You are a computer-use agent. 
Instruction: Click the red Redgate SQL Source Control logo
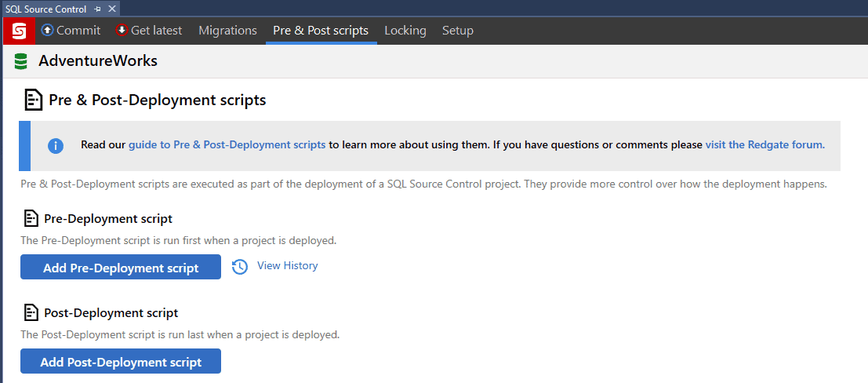coord(19,31)
